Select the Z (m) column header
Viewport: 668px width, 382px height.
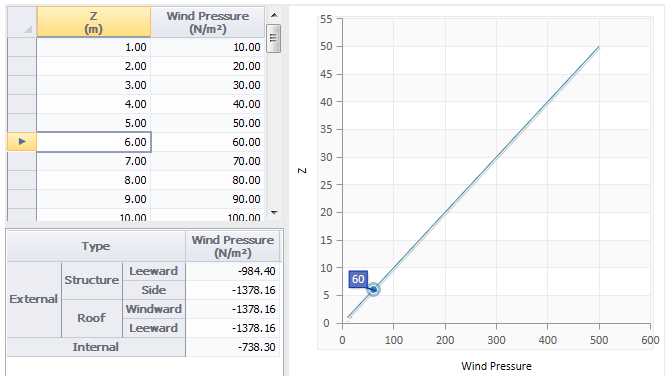(94, 22)
